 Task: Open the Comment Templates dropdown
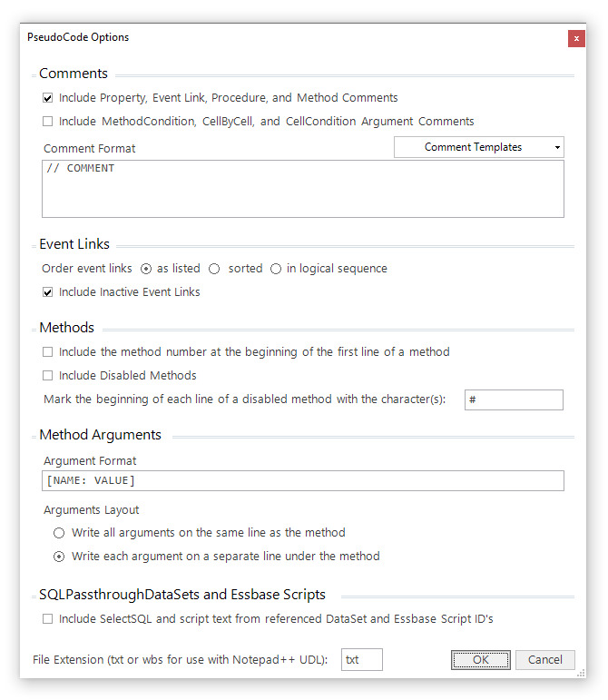pos(478,147)
